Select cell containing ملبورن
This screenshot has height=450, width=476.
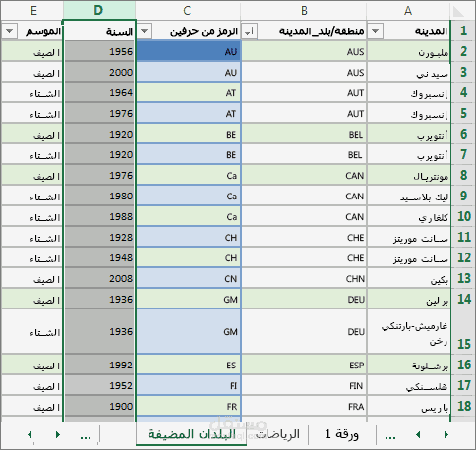[408, 51]
